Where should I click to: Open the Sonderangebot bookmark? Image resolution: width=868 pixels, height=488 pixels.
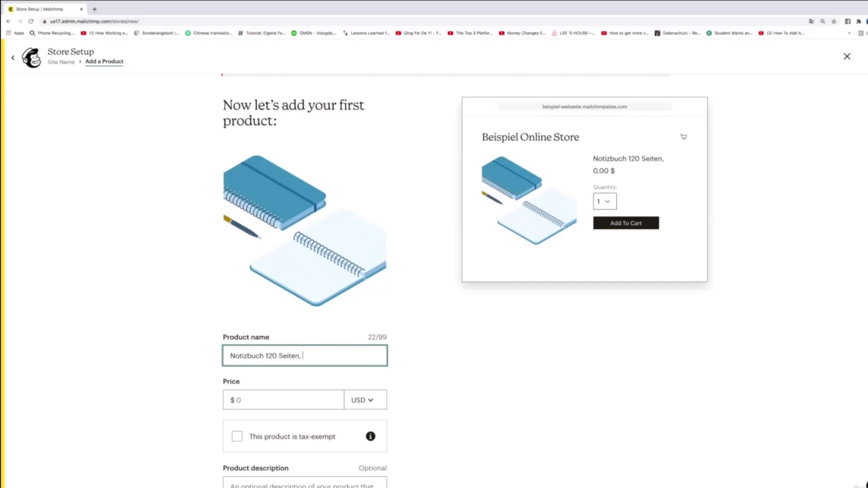(x=156, y=33)
